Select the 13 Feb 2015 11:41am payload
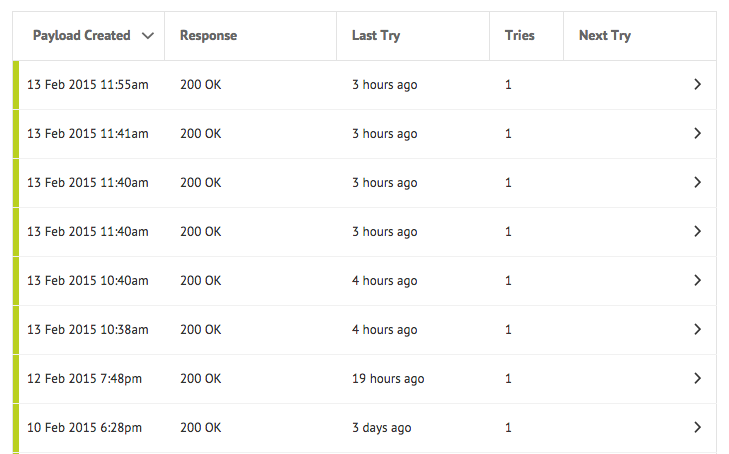Screen dimensions: 729x454 coord(87,133)
